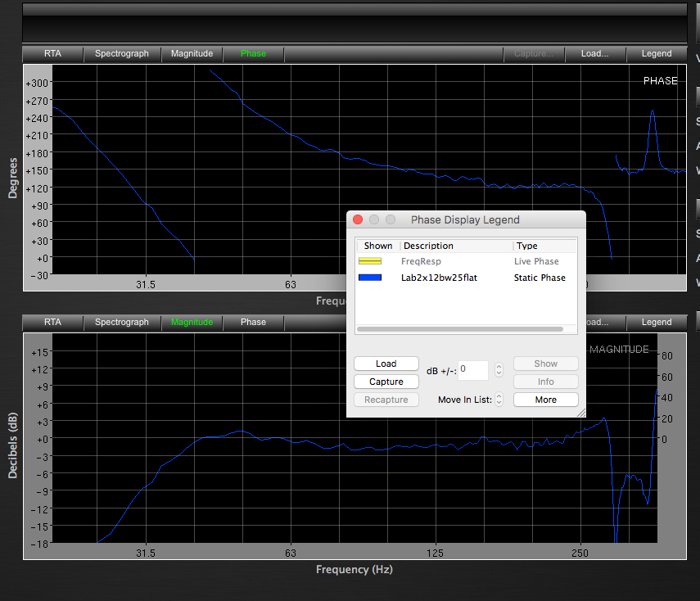700x601 pixels.
Task: Click the Capture button in legend dialog
Action: click(386, 382)
